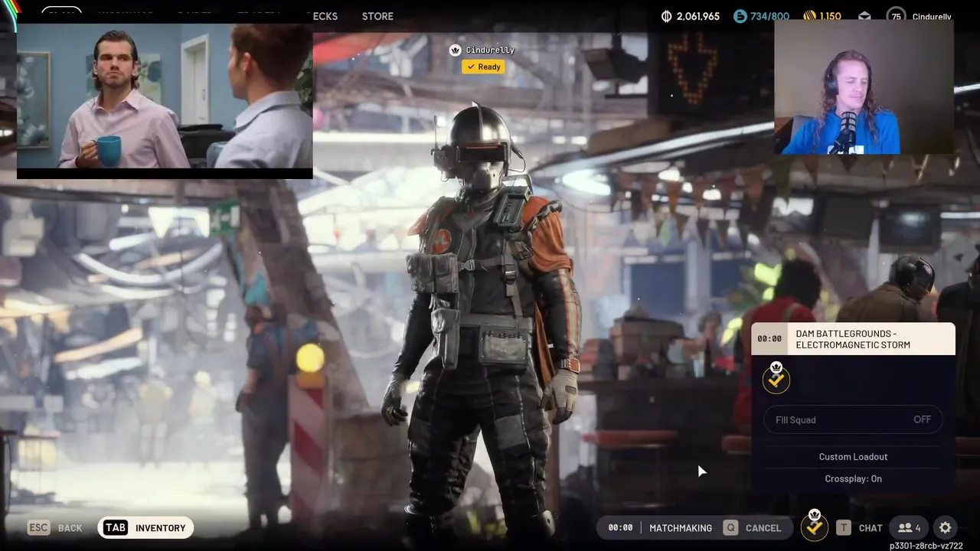Click the Q key hint icon
Image resolution: width=980 pixels, height=551 pixels.
point(731,528)
